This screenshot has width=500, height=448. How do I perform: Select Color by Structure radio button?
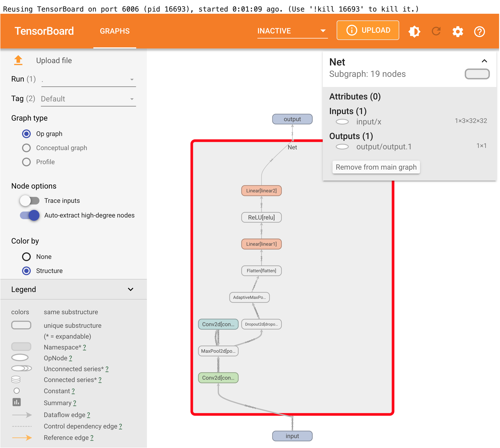point(26,271)
